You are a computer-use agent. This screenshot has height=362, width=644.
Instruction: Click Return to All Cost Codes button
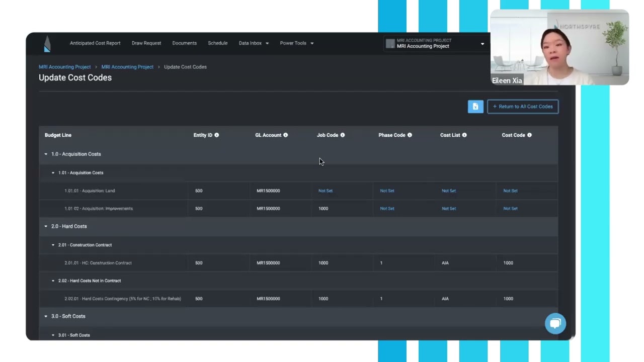click(x=523, y=107)
